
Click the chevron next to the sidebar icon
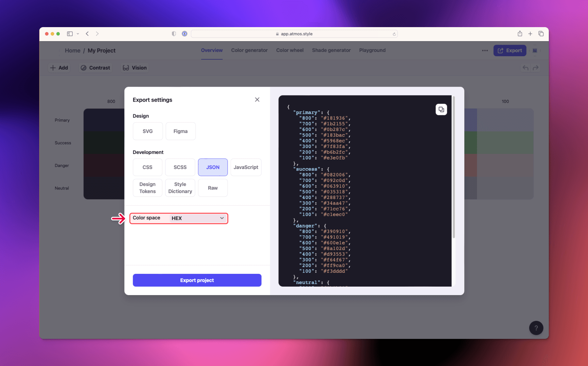pyautogui.click(x=78, y=34)
